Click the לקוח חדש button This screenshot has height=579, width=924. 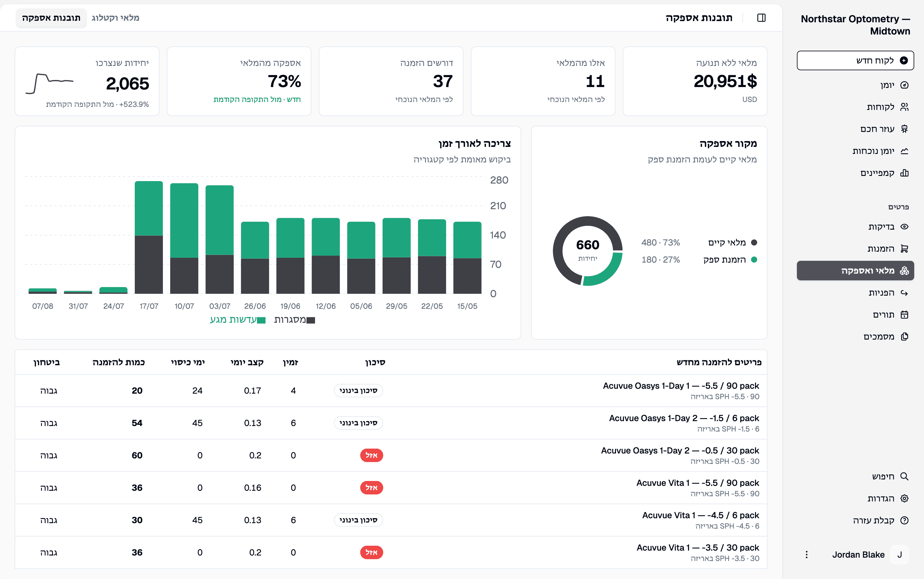pos(855,60)
